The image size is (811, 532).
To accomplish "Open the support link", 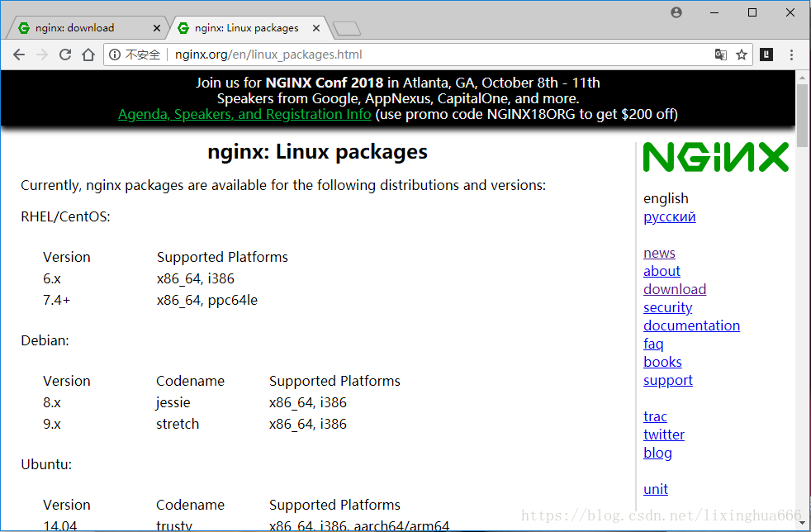I will 668,380.
